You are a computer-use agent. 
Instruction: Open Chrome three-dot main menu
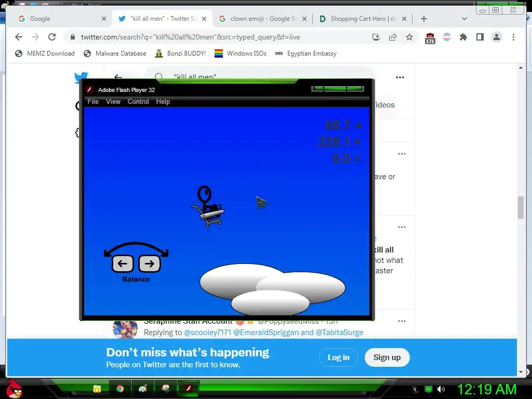[x=513, y=37]
